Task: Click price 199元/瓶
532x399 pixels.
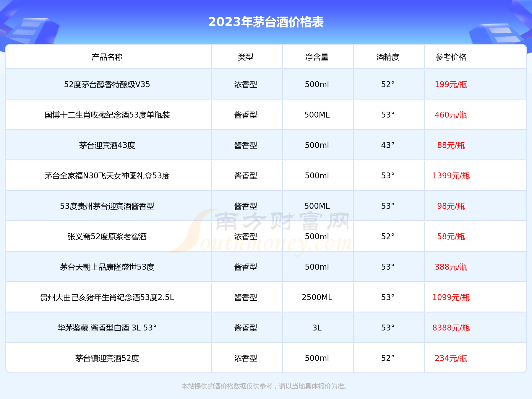Action: (451, 84)
